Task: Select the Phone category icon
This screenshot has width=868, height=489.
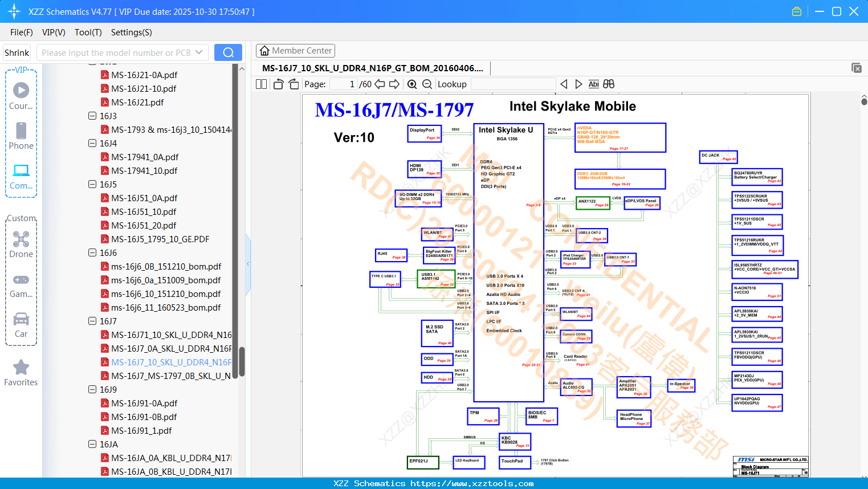Action: [21, 136]
